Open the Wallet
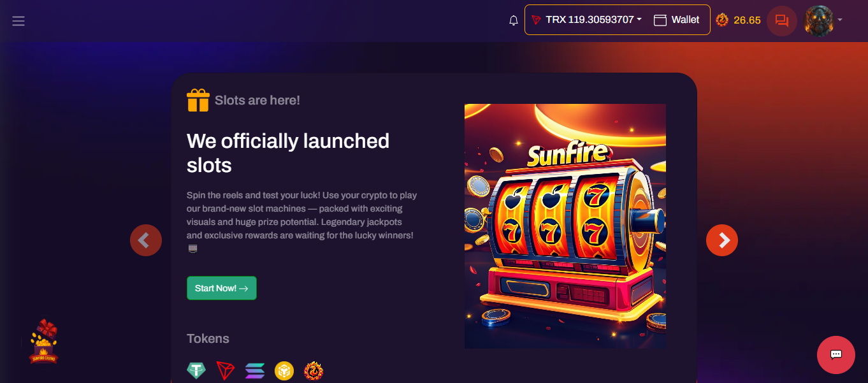Viewport: 868px width, 383px height. click(x=677, y=20)
